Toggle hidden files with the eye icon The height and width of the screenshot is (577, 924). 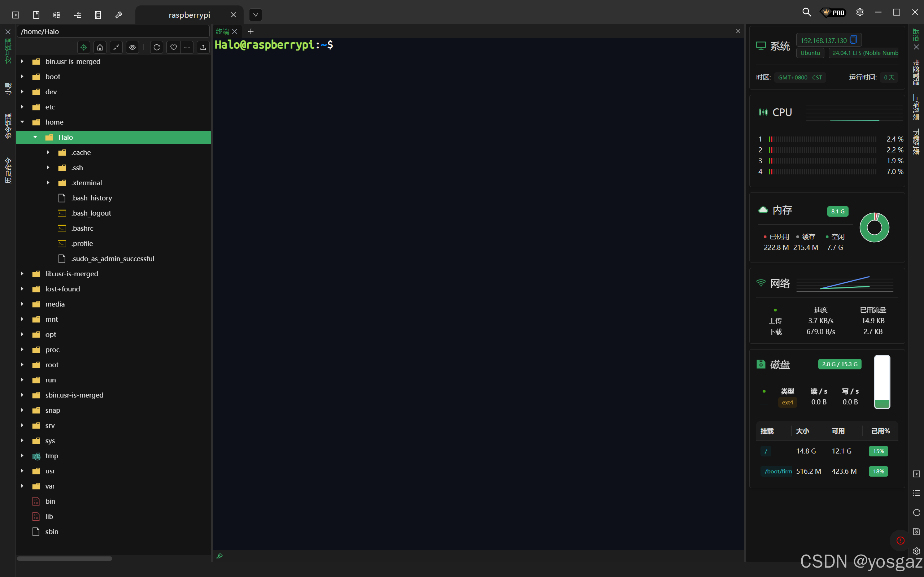132,47
